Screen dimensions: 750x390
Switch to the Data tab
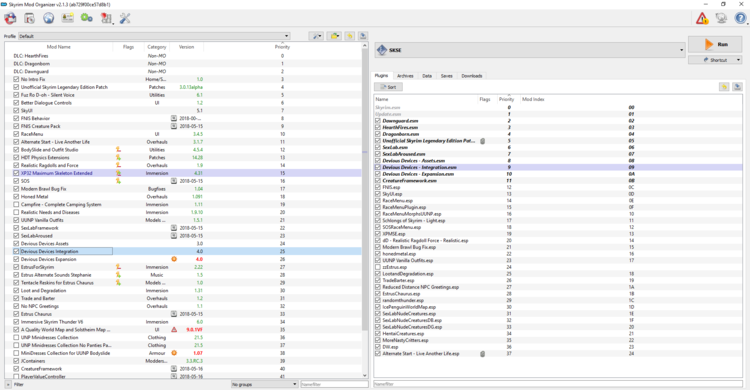click(x=427, y=76)
